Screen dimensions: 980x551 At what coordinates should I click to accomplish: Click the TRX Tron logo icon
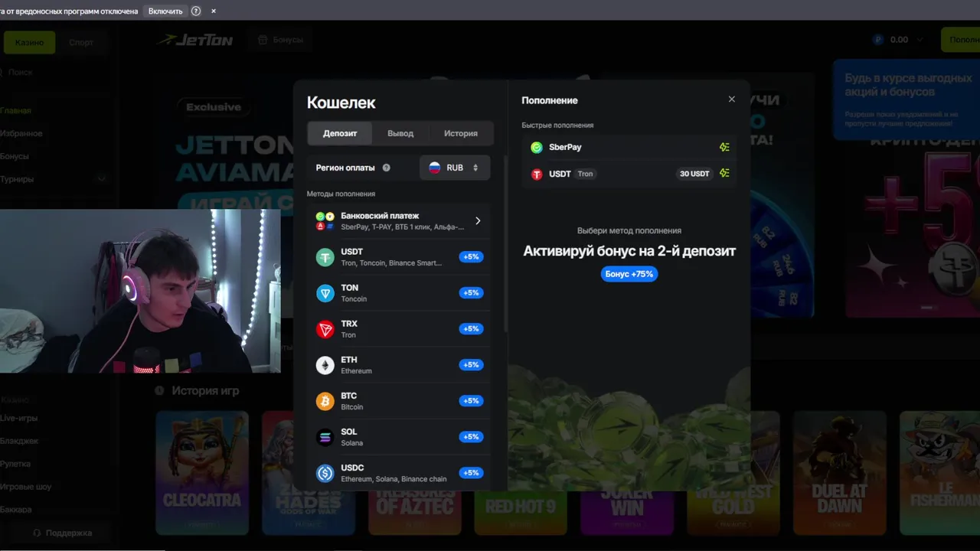click(x=325, y=329)
